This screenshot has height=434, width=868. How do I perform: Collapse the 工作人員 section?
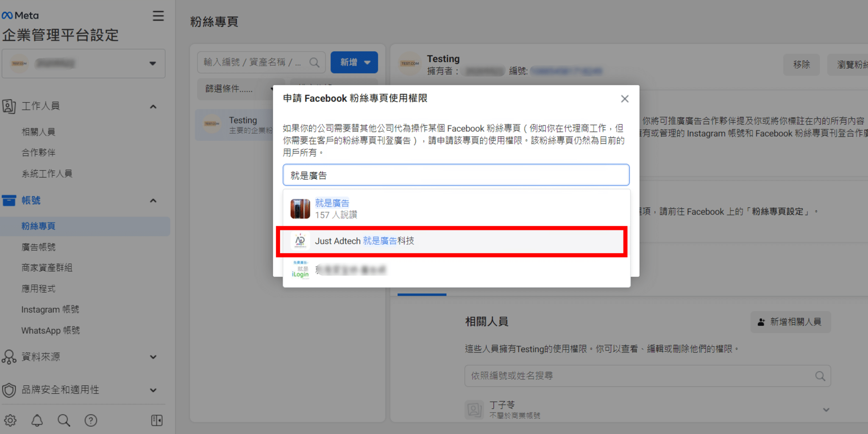coord(153,106)
